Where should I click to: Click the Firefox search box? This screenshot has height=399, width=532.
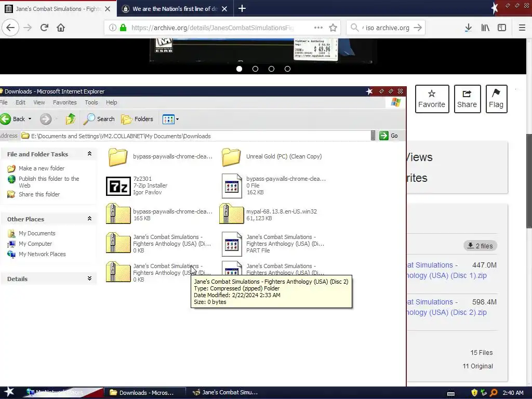pyautogui.click(x=387, y=28)
